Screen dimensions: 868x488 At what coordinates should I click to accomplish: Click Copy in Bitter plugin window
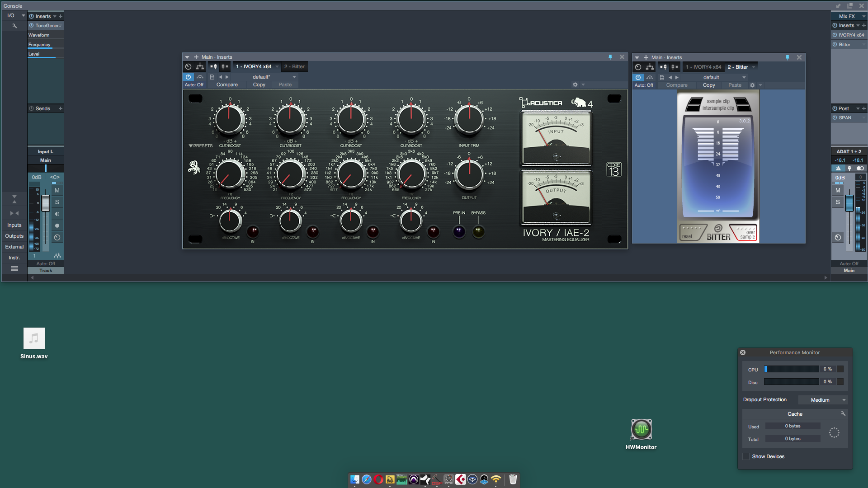pyautogui.click(x=708, y=85)
